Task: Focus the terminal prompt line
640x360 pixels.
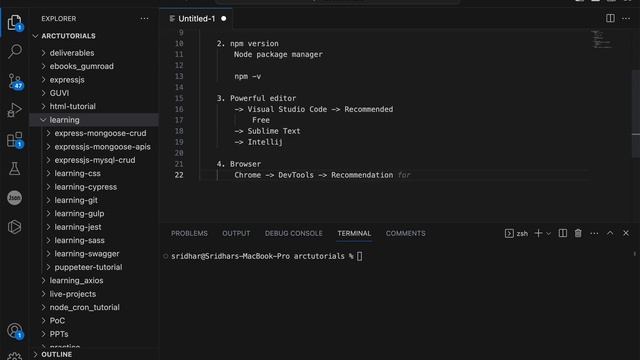Action: tap(266, 256)
